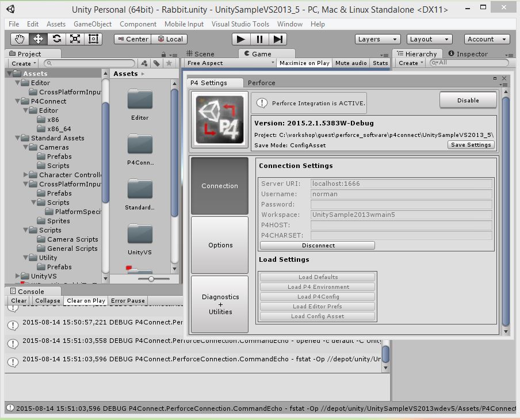Open P4 Settings window options menu
Screen dimensions: 520x420
pos(503,85)
